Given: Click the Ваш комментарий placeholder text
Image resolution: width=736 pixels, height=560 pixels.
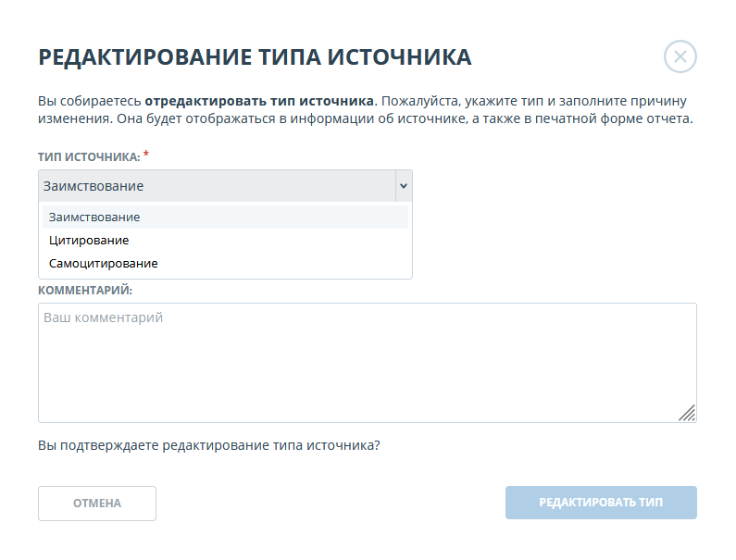Looking at the screenshot, I should [x=104, y=317].
